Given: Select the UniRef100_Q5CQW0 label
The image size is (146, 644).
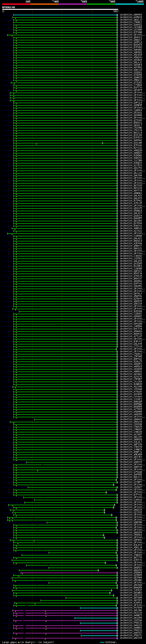Looking at the screenshot, I should pyautogui.click(x=131, y=580).
